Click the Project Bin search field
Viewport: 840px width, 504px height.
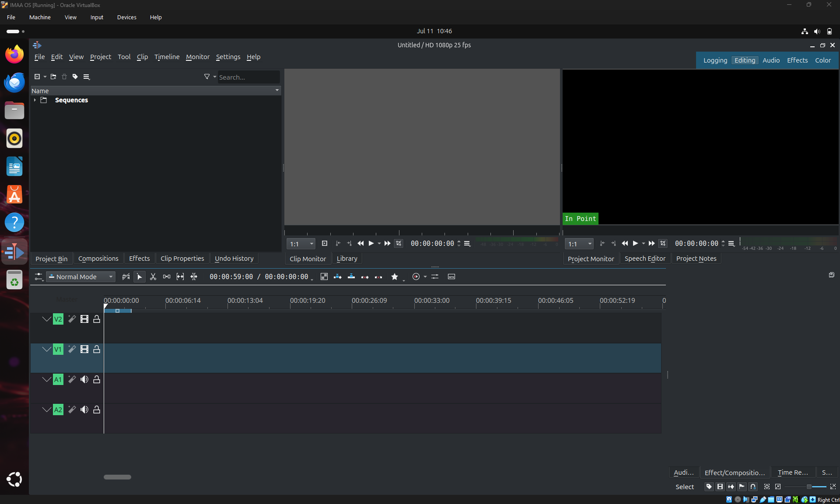click(x=248, y=77)
